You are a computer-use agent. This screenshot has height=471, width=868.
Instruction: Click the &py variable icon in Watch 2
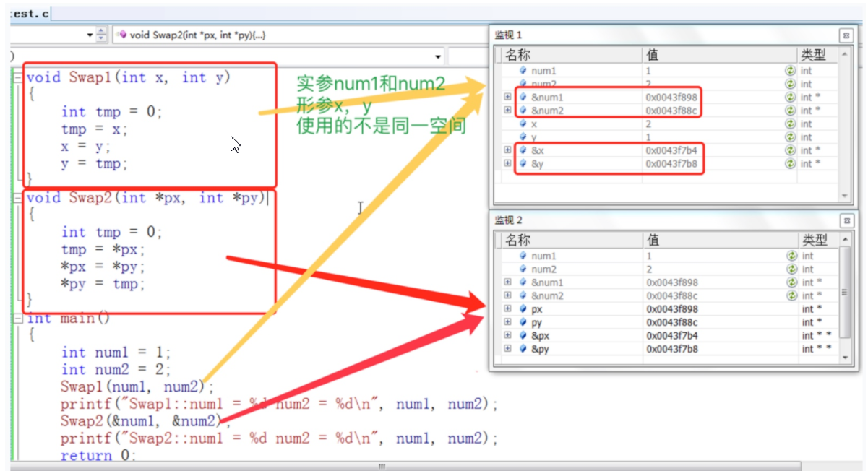[x=523, y=349]
